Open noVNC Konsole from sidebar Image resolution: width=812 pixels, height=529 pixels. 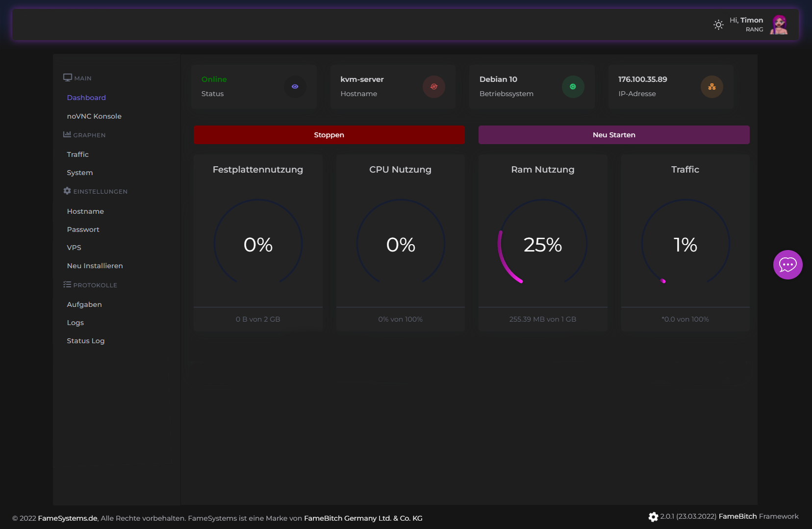(94, 116)
